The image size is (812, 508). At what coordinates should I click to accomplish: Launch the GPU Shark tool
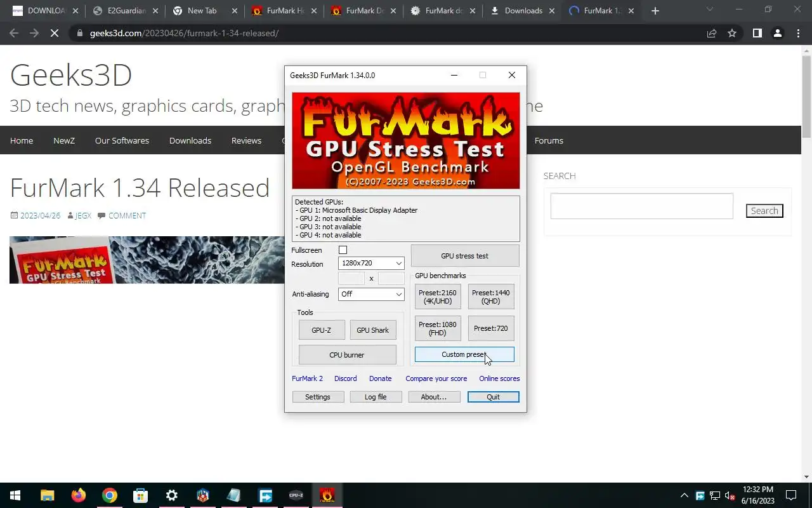click(x=373, y=330)
